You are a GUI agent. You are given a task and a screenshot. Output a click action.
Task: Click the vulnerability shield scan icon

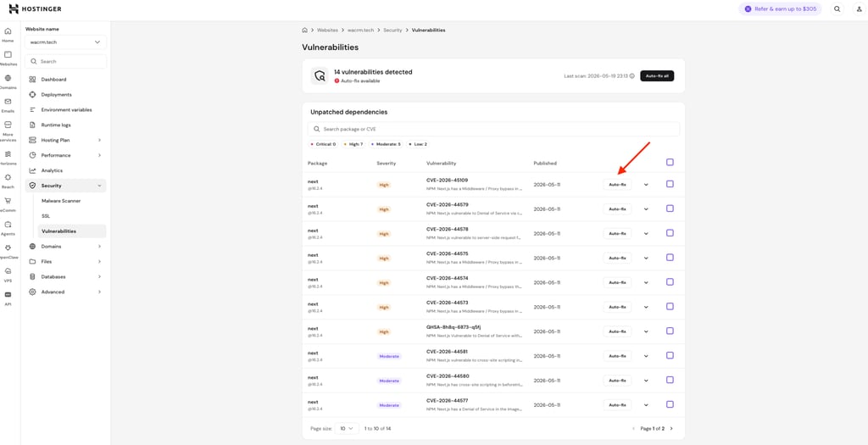click(320, 75)
